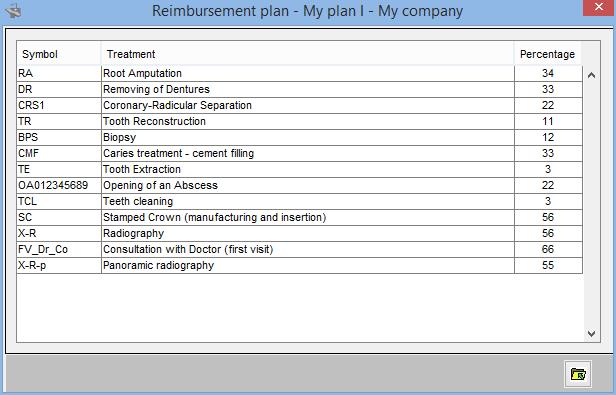Image resolution: width=616 pixels, height=395 pixels.
Task: Select the Panoramic radiography row
Action: point(300,266)
